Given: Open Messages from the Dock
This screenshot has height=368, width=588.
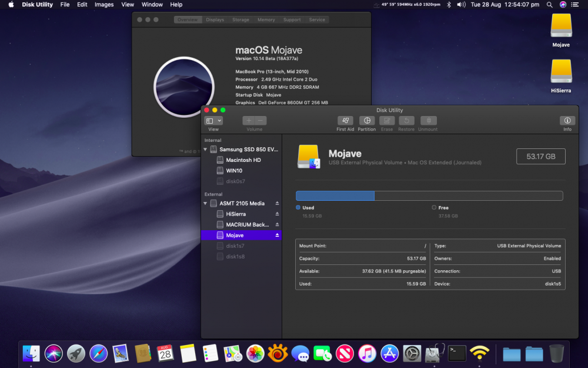Looking at the screenshot, I should [300, 353].
